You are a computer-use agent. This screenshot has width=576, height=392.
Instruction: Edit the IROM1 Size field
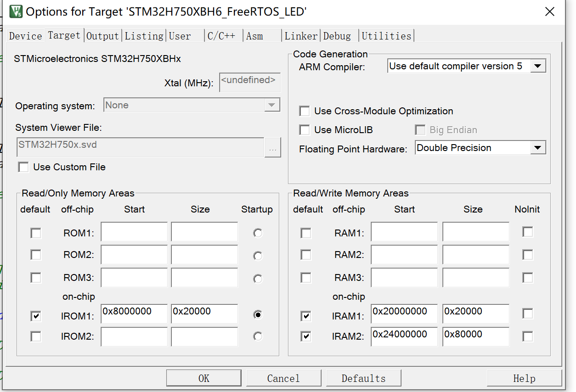204,314
